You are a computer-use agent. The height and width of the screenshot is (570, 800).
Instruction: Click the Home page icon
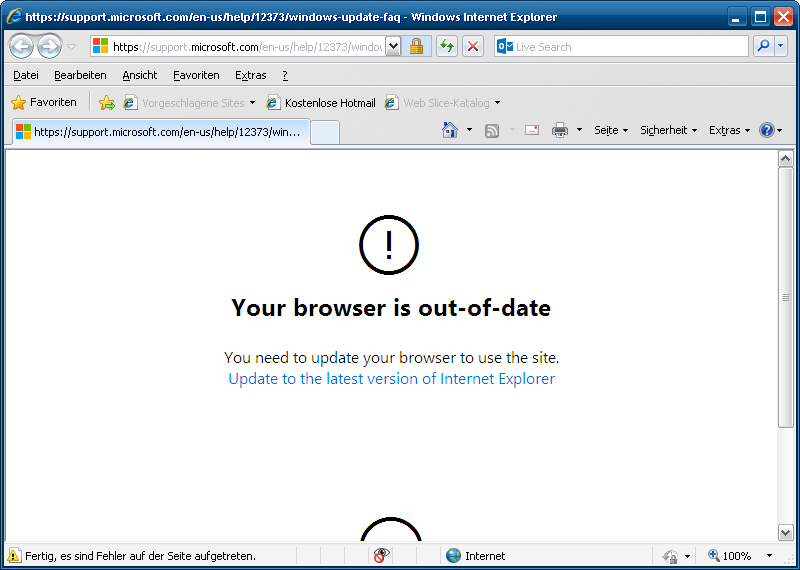tap(449, 131)
